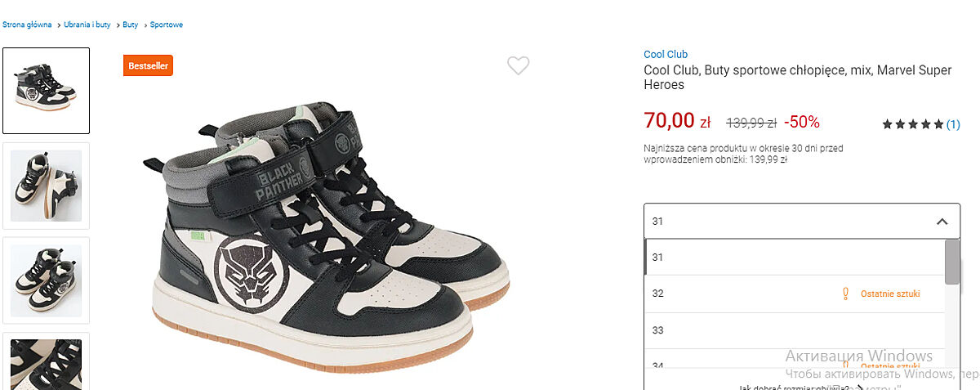Go to Ubrania i buty category
The height and width of the screenshot is (390, 980).
pyautogui.click(x=87, y=25)
